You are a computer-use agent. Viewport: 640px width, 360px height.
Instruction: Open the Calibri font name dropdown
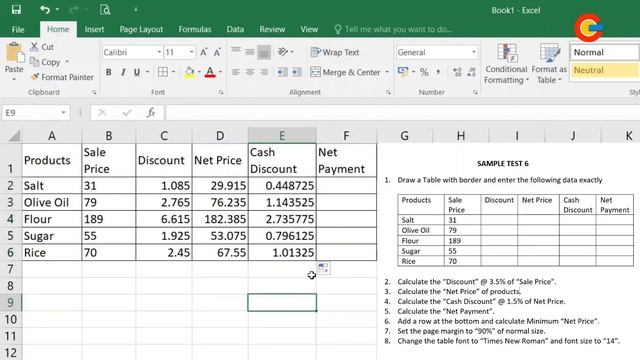pos(159,52)
